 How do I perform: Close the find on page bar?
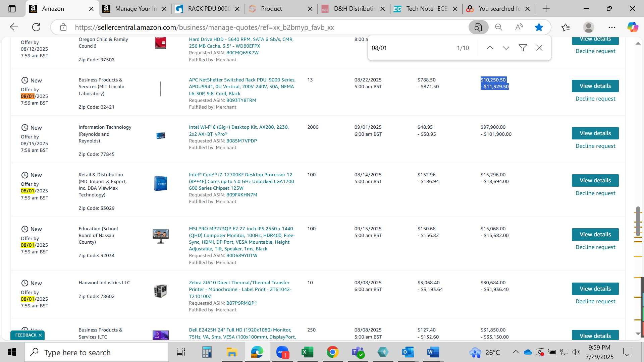(539, 48)
